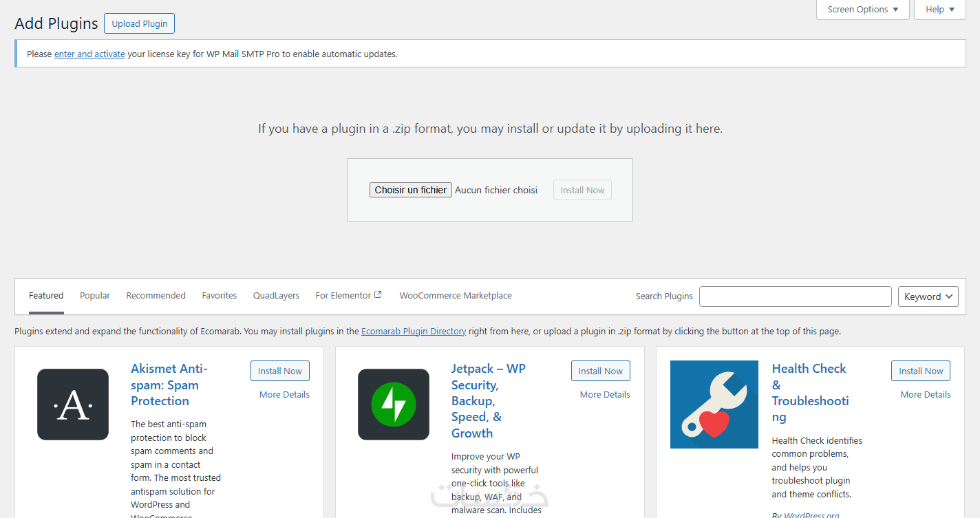Click the zip upload instruction text

(490, 129)
